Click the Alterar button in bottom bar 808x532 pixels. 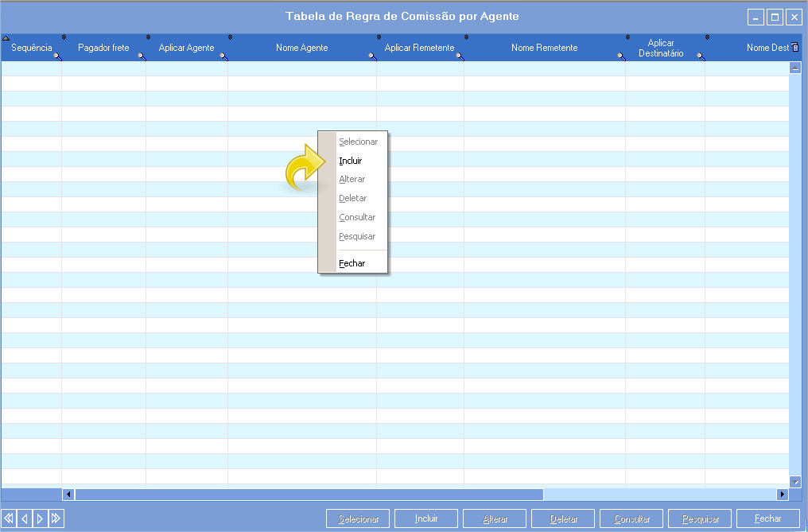tap(495, 518)
